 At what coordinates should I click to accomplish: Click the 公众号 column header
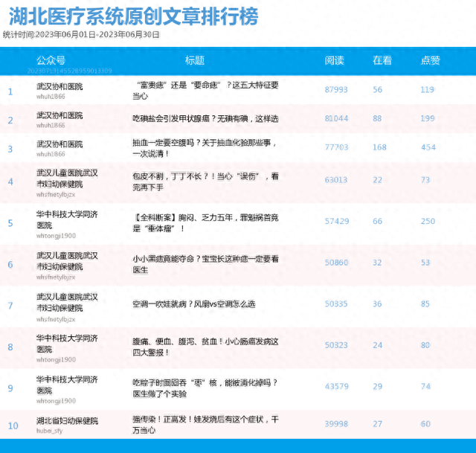coord(51,60)
